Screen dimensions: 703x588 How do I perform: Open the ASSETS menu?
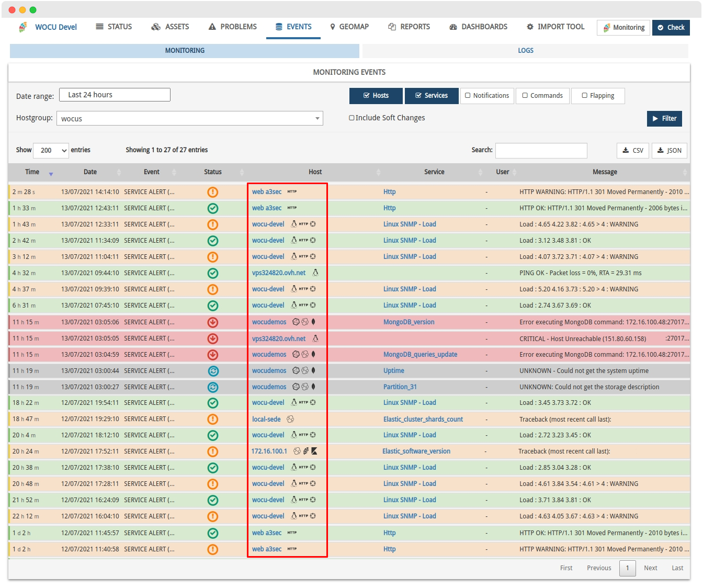170,27
